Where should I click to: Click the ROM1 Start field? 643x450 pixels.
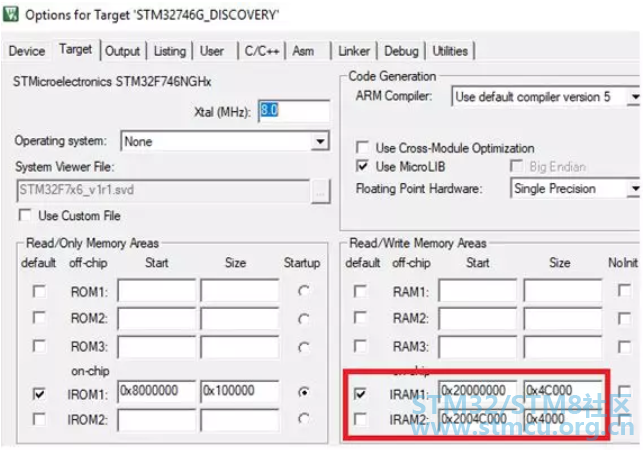tap(157, 290)
